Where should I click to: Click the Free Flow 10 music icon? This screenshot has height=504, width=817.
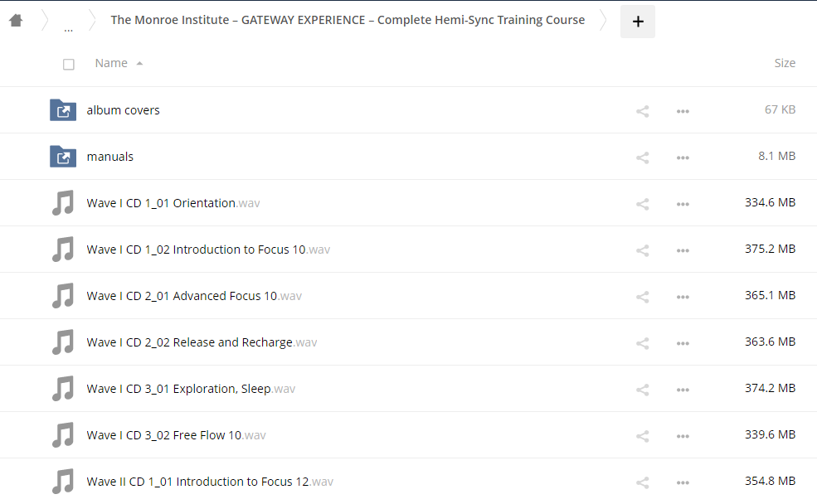[x=63, y=434]
